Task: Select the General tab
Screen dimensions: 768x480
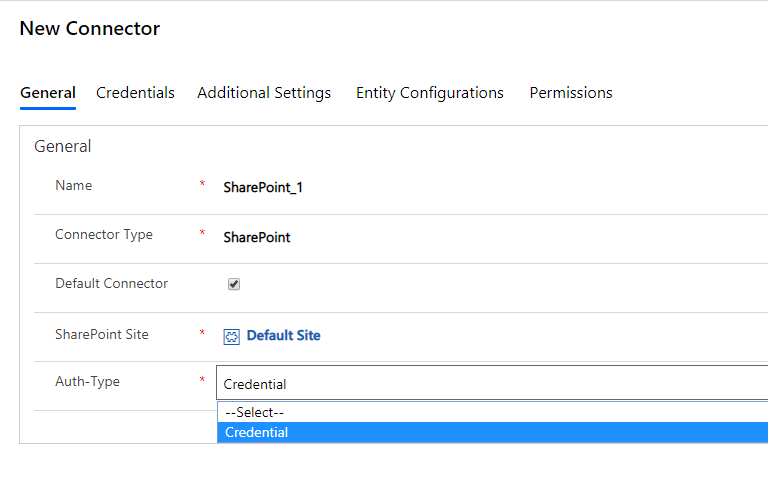Action: 48,93
